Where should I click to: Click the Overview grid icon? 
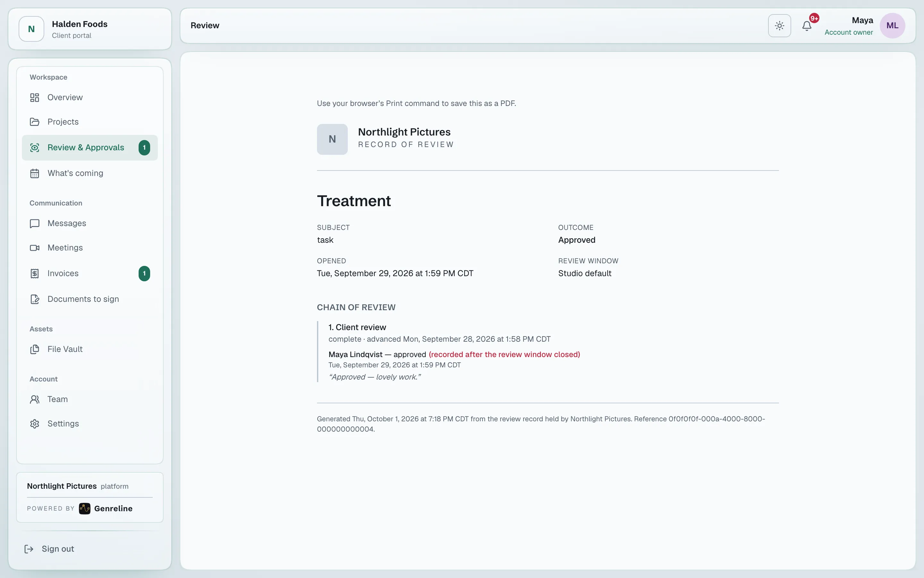coord(34,98)
